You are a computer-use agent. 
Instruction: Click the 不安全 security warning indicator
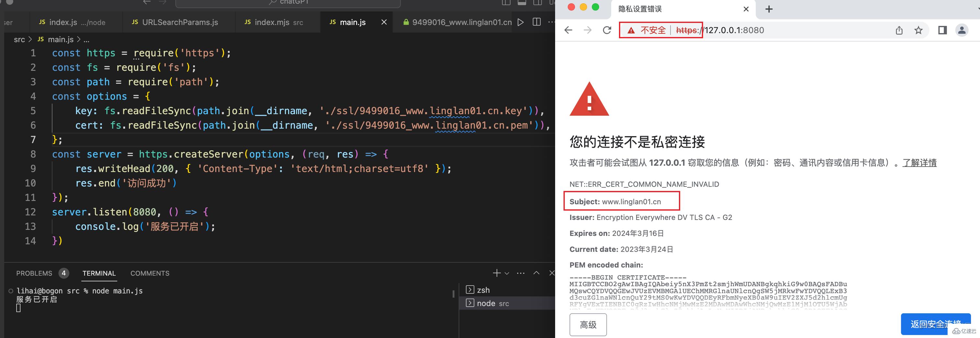(x=646, y=30)
